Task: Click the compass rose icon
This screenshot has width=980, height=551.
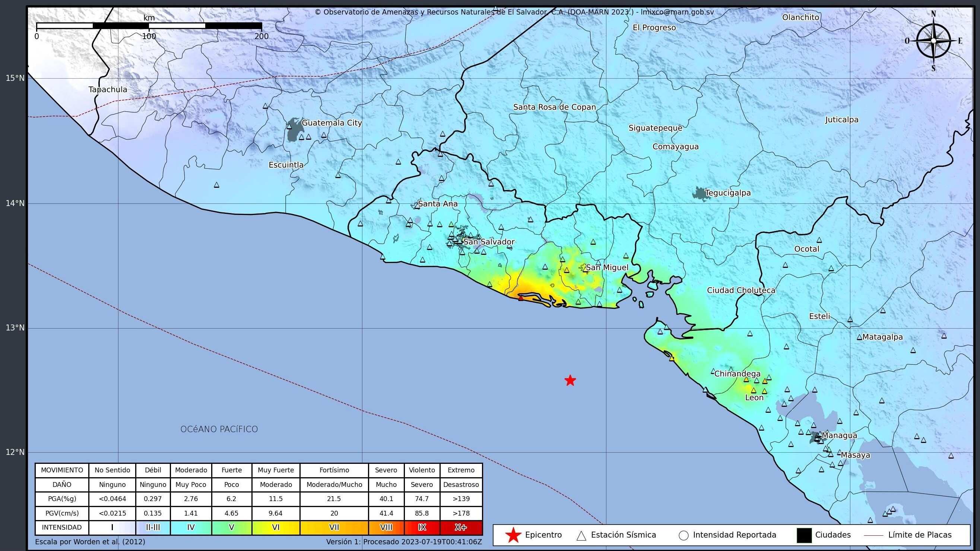Action: 933,41
